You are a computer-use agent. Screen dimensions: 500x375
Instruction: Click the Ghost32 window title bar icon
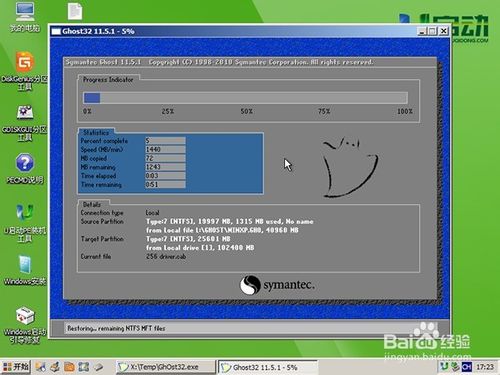[56, 31]
